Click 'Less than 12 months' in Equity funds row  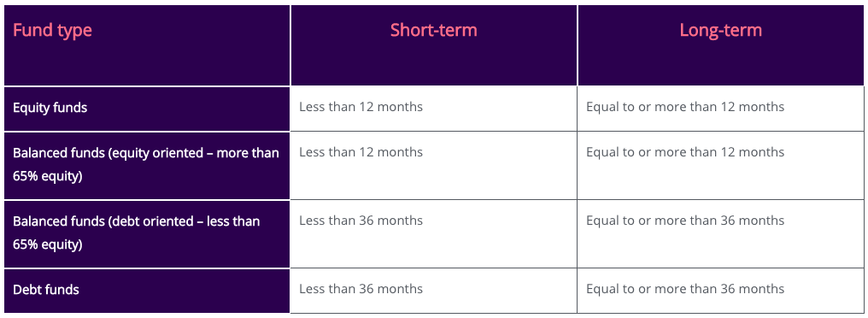361,106
